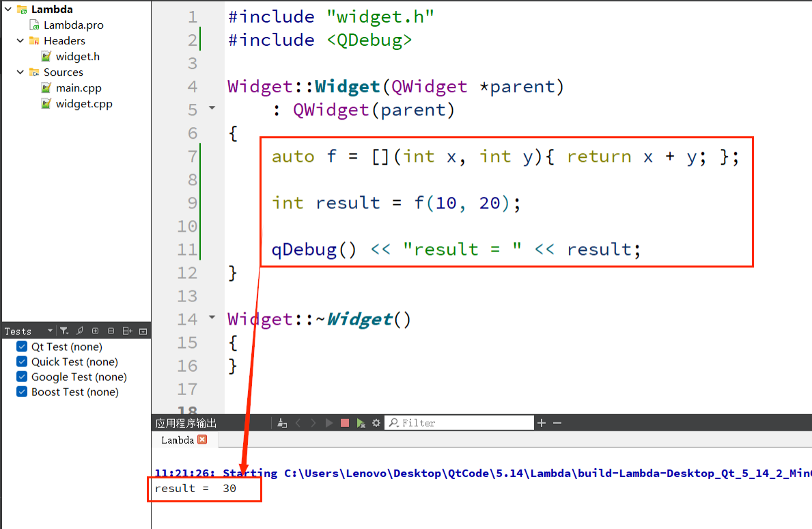Uncheck the Quick Test checkbox
Image resolution: width=812 pixels, height=529 pixels.
[x=22, y=362]
